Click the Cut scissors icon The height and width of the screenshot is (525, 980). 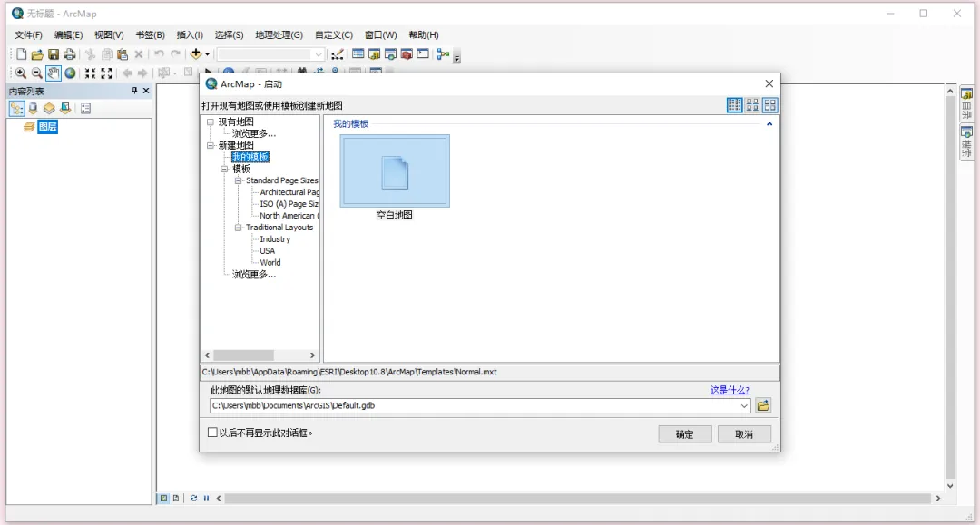[90, 54]
